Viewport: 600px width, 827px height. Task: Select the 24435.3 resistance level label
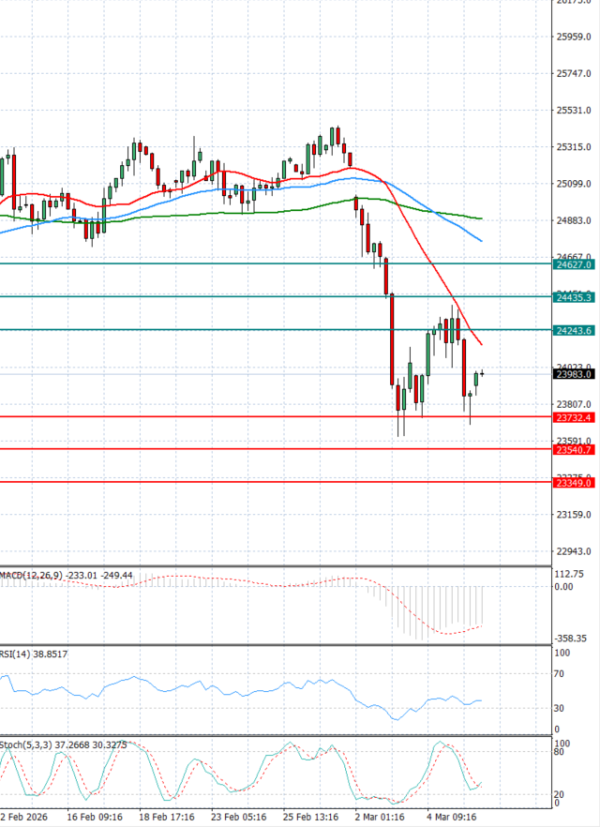point(575,298)
